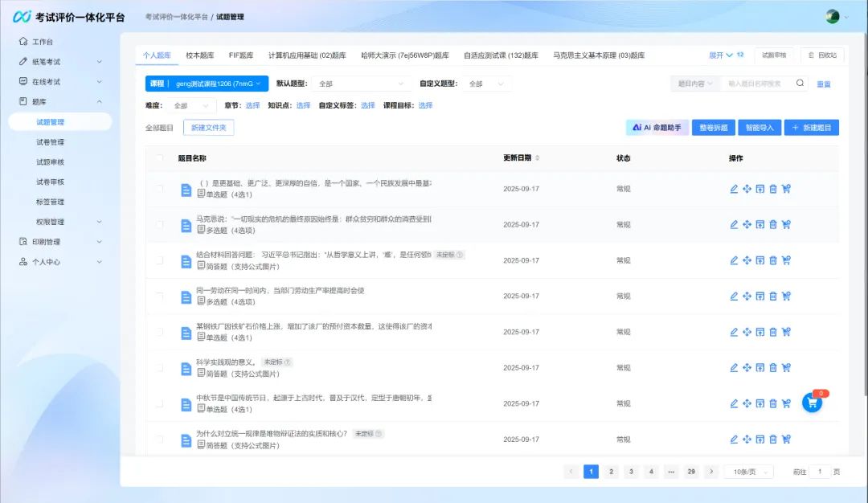Open the AI 命题助手 button

pos(657,128)
